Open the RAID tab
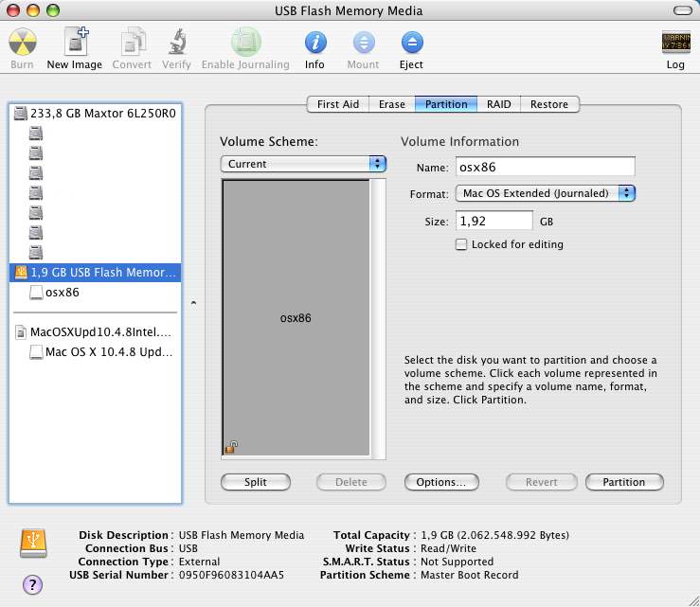The height and width of the screenshot is (607, 700). (x=498, y=104)
